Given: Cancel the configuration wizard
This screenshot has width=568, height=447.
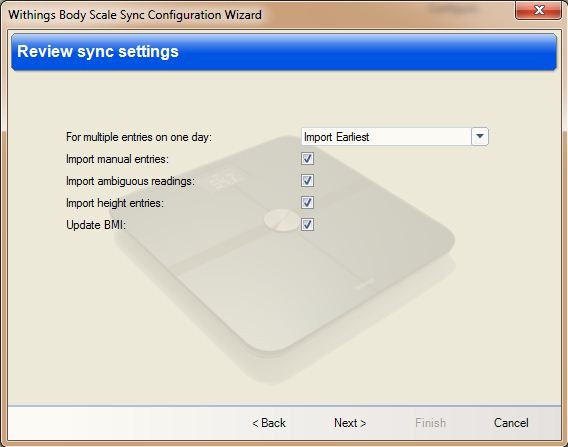Looking at the screenshot, I should coord(511,423).
